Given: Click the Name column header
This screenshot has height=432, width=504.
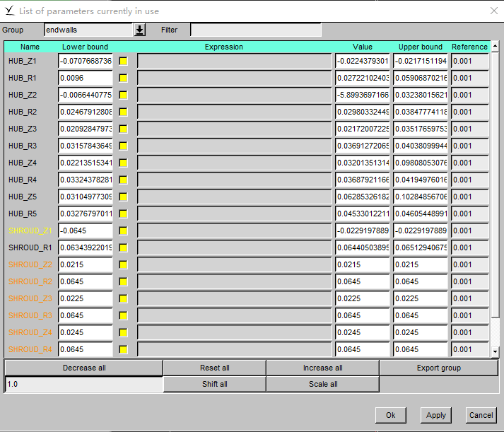Looking at the screenshot, I should click(x=30, y=47).
